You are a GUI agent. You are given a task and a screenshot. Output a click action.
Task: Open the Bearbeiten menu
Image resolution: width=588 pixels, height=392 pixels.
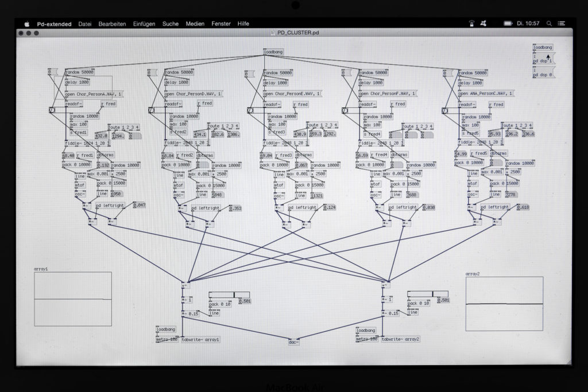pos(112,24)
